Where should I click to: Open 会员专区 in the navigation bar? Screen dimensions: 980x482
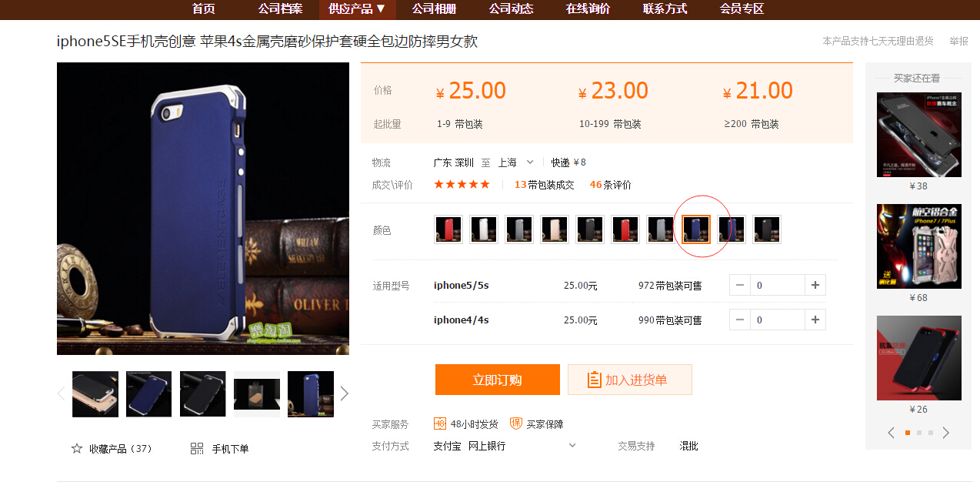742,9
